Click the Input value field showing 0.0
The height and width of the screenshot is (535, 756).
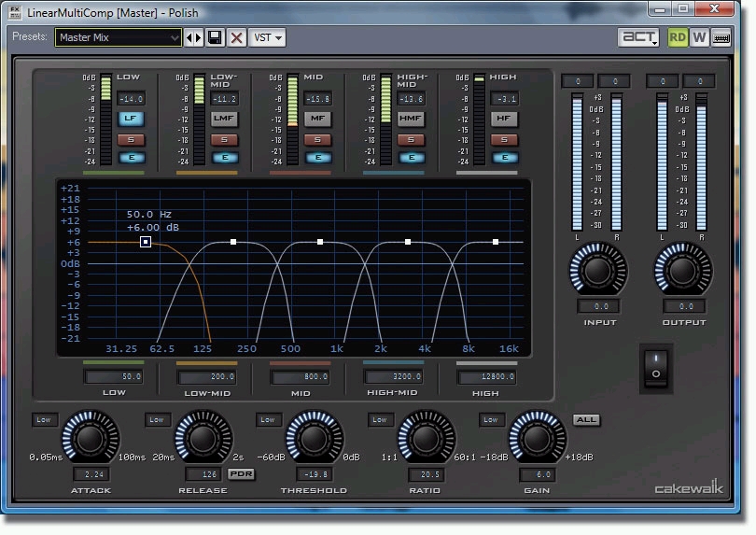(599, 306)
